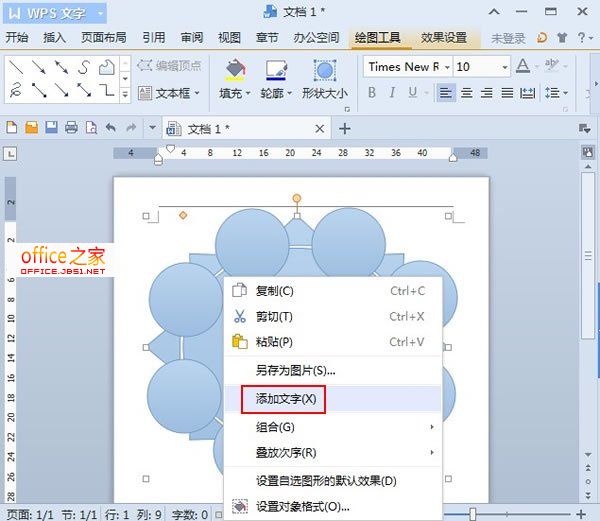Open the WPS 文字 application menu
This screenshot has width=600, height=521.
(x=55, y=13)
